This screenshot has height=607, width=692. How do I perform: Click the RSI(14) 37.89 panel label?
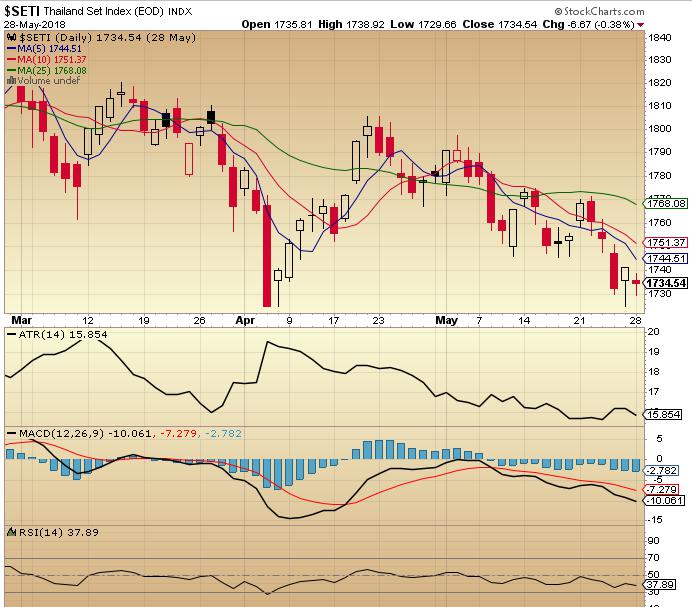pos(59,532)
